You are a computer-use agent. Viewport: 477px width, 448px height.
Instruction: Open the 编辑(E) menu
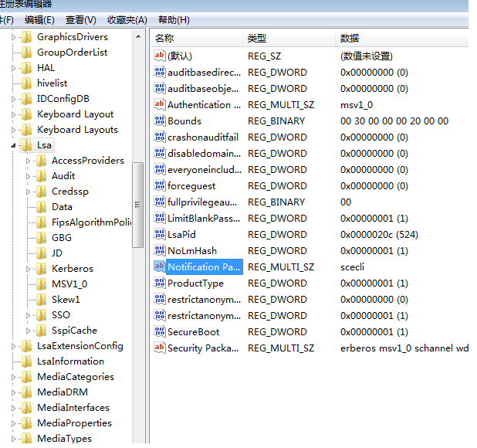(x=39, y=20)
